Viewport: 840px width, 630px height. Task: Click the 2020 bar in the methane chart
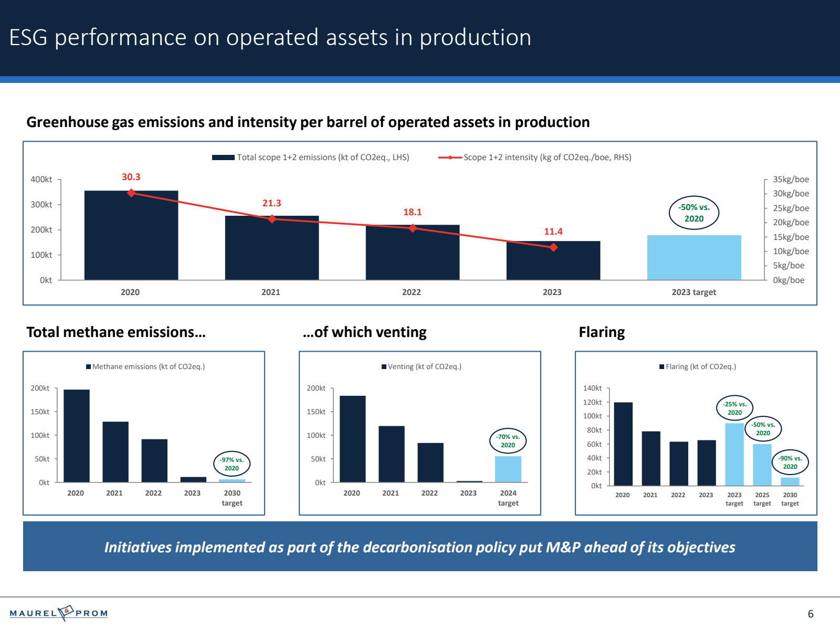click(77, 436)
